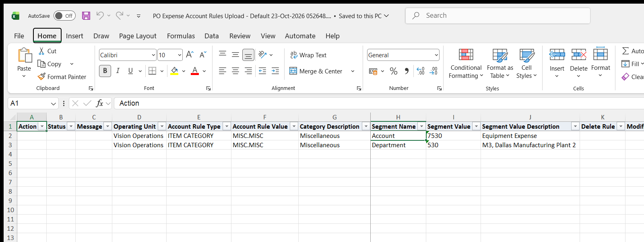The height and width of the screenshot is (242, 644).
Task: Apply underline formatting
Action: pyautogui.click(x=130, y=71)
